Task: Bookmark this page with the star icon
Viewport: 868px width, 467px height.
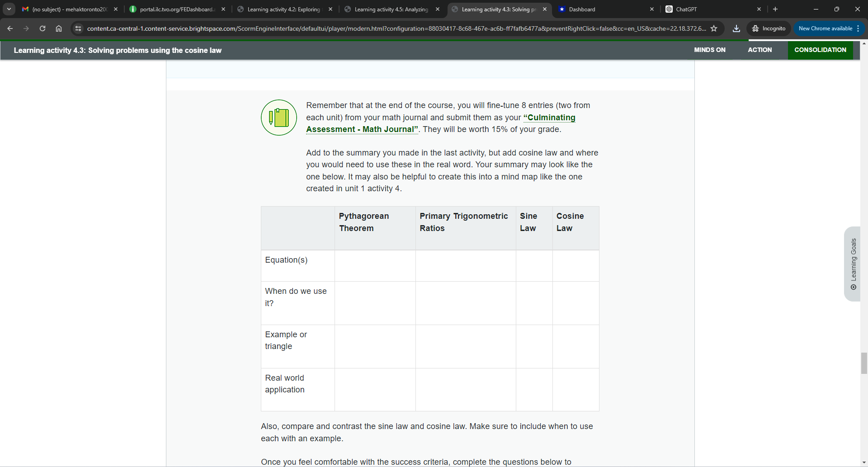Action: [714, 28]
